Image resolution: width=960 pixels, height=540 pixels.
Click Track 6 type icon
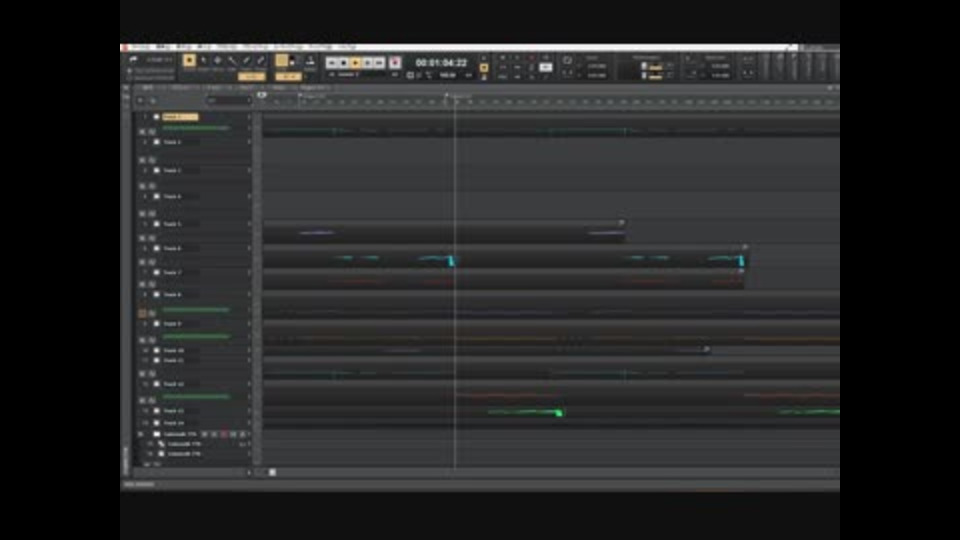(x=156, y=249)
